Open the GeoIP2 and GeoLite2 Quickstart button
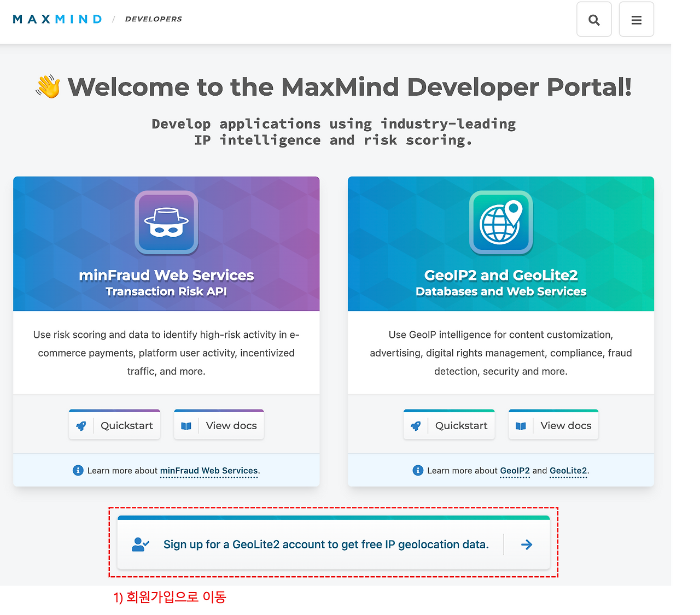This screenshot has height=615, width=700. (449, 425)
